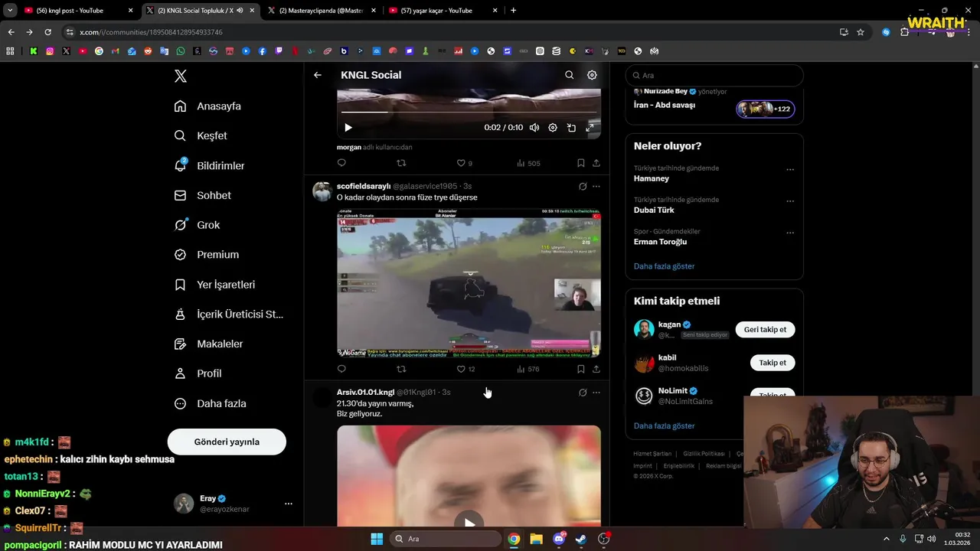Open more options on scofieldsaraylı post

596,186
